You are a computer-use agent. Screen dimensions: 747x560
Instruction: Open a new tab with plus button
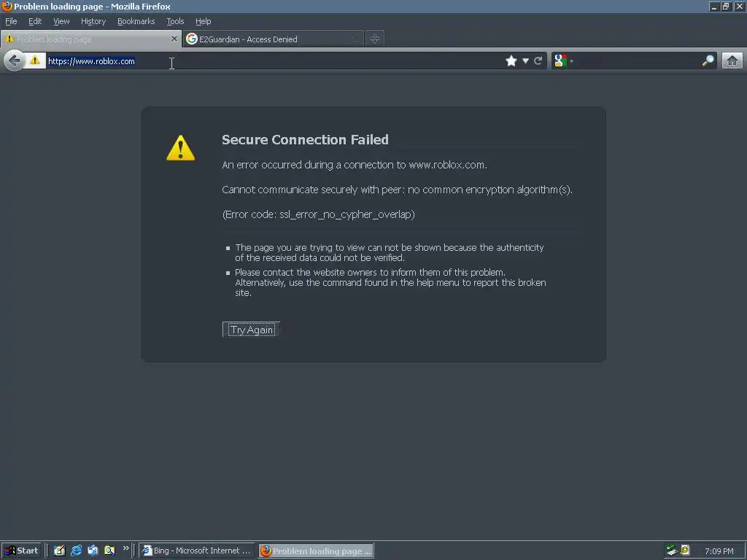tap(375, 39)
